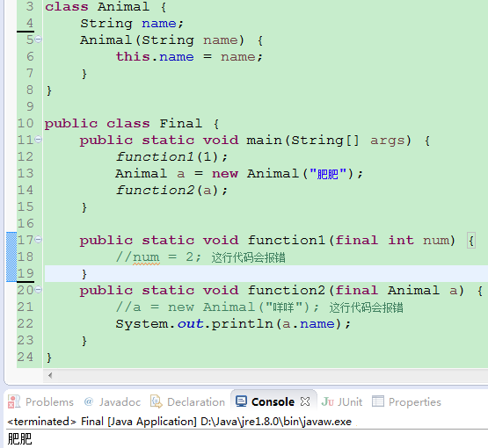Click the Properties table icon
Screen dimensions: 488x448
378,401
